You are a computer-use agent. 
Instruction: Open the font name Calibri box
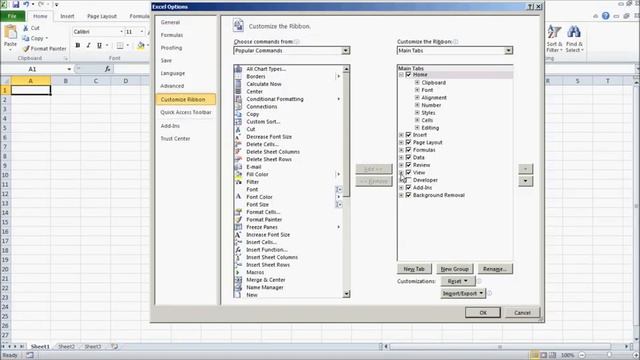click(x=98, y=32)
